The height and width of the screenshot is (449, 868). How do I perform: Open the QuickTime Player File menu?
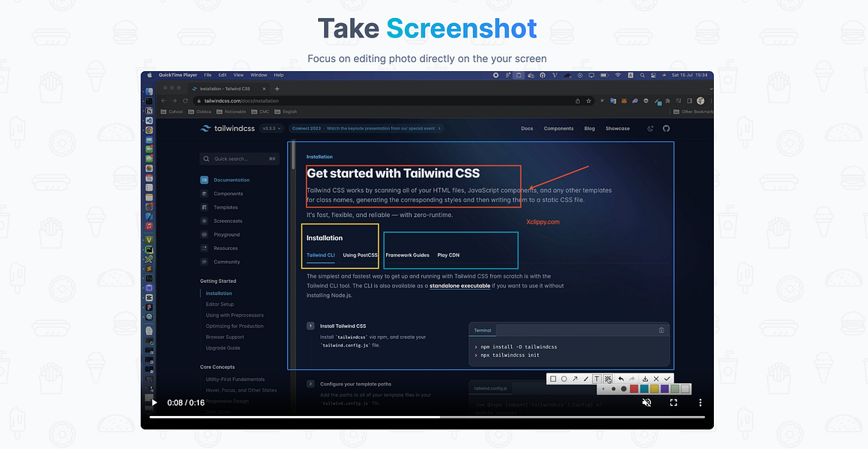207,75
